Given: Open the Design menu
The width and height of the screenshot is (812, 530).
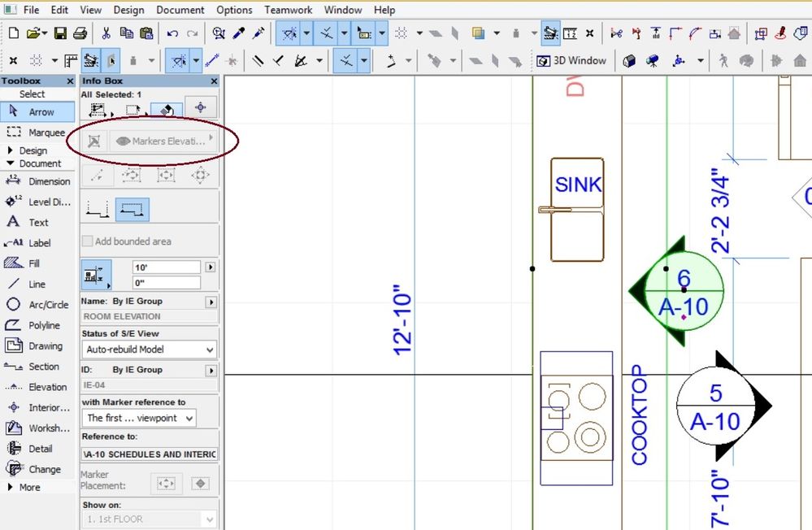Looking at the screenshot, I should (x=128, y=10).
